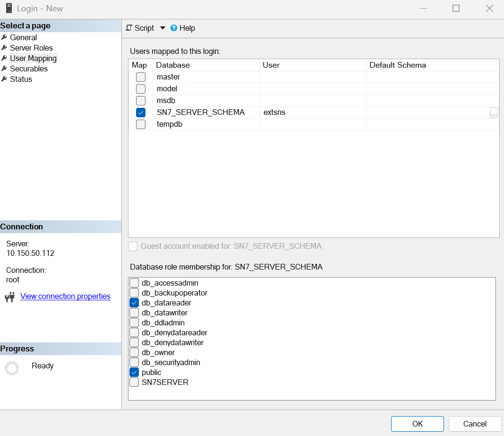This screenshot has height=436, width=504.
Task: Click the wrench icon beside Securables
Action: point(5,69)
